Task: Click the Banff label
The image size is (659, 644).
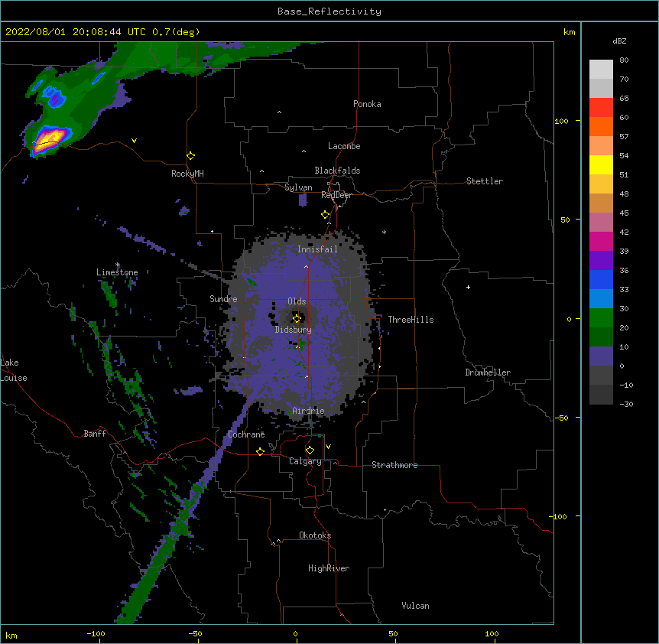Action: (95, 434)
